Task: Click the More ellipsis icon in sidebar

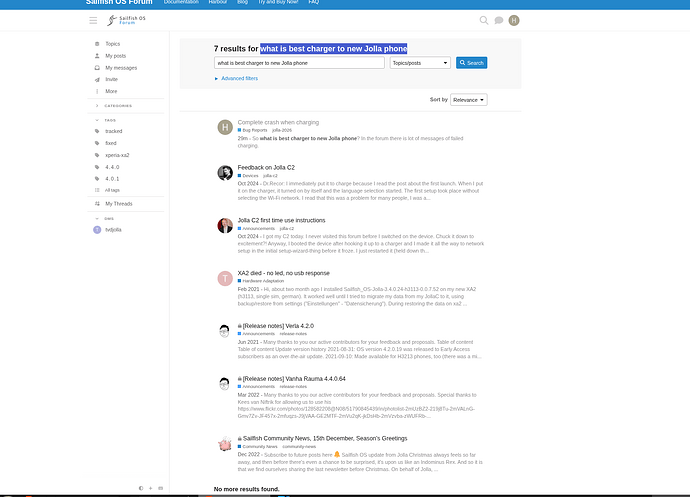Action: click(97, 92)
